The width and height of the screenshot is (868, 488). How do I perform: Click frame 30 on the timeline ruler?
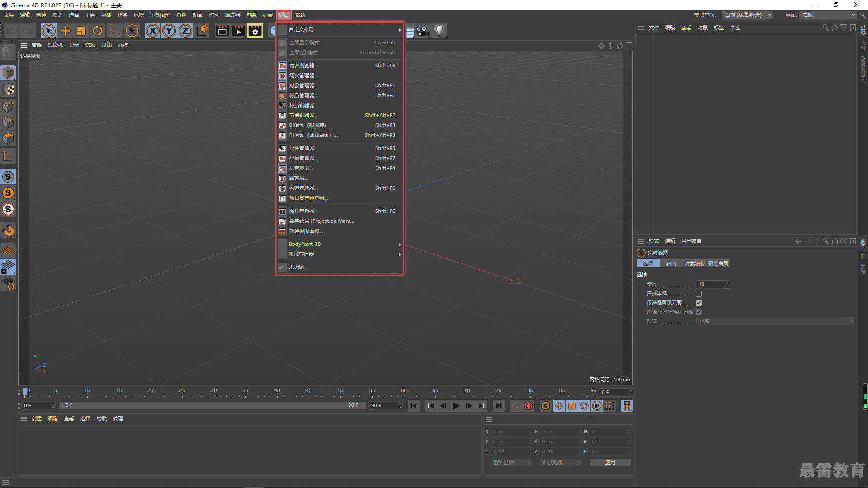click(x=214, y=392)
